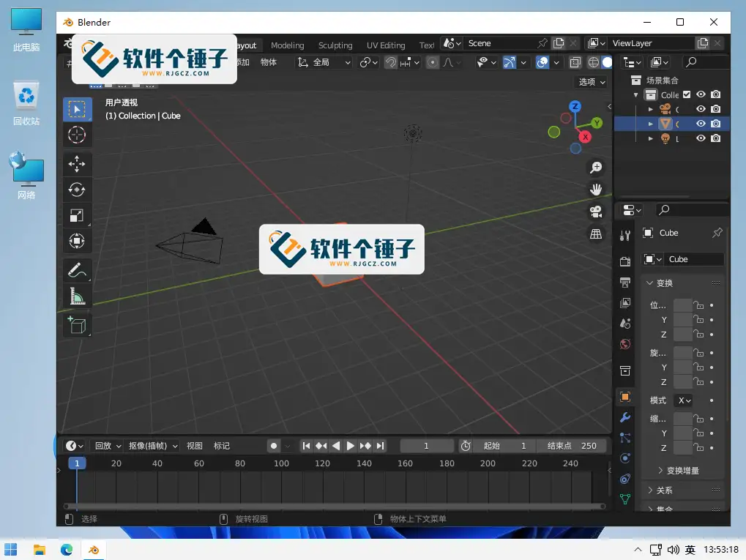Activate the 3D Cursor tool

point(77,135)
